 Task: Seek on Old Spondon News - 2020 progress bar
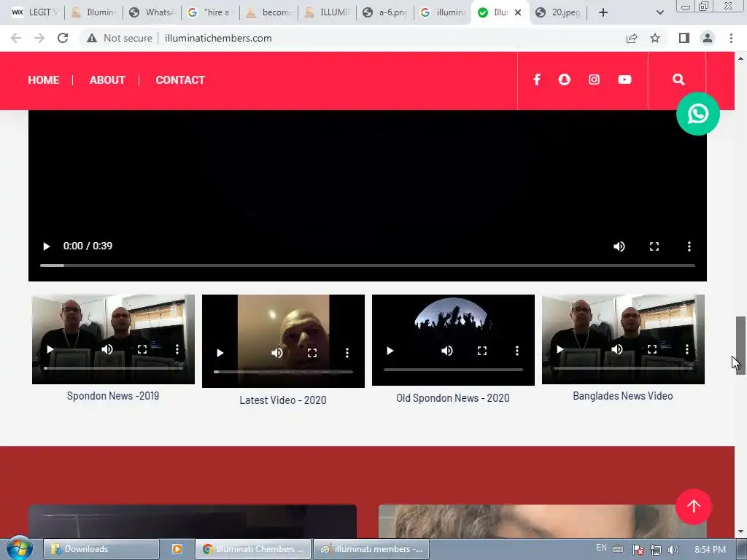(454, 370)
